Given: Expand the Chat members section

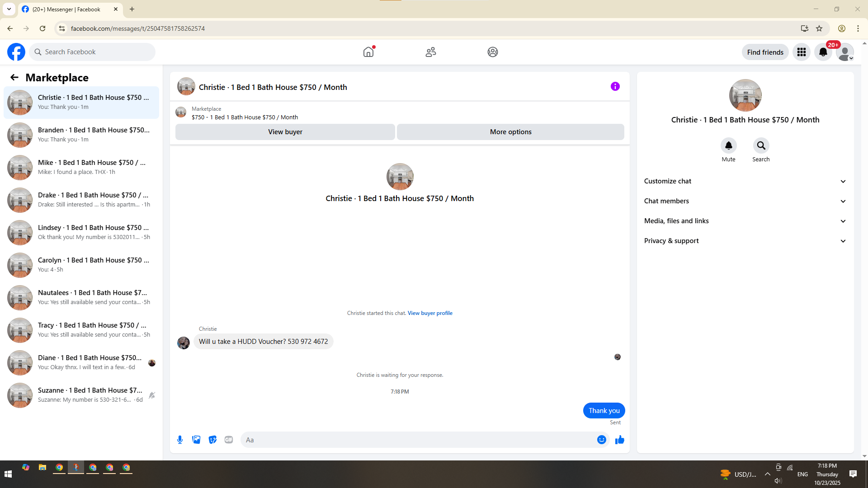Looking at the screenshot, I should (x=745, y=201).
